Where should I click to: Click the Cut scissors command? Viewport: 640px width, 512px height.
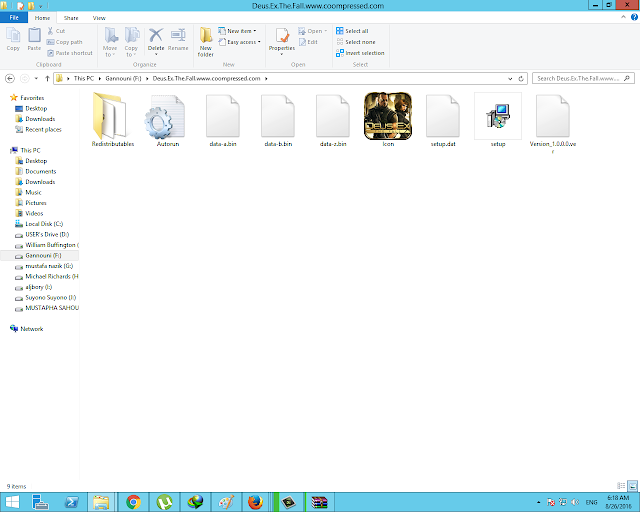tap(56, 31)
